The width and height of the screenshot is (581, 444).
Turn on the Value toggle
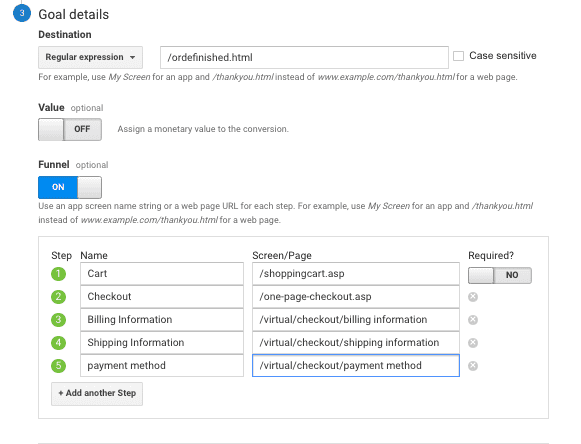[70, 129]
